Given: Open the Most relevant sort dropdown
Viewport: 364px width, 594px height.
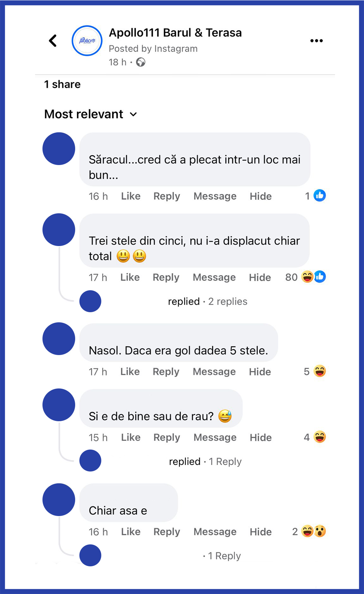Looking at the screenshot, I should pos(90,114).
